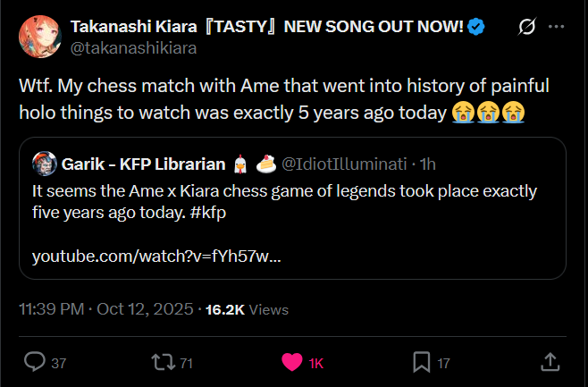The height and width of the screenshot is (387, 588).
Task: Open the quoted YouTube link
Action: [x=156, y=257]
